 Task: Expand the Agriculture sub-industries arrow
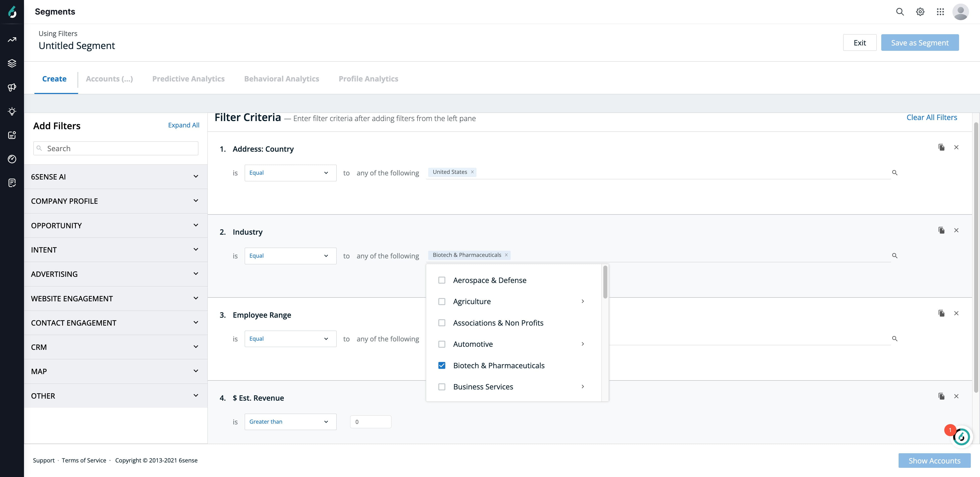(x=583, y=302)
